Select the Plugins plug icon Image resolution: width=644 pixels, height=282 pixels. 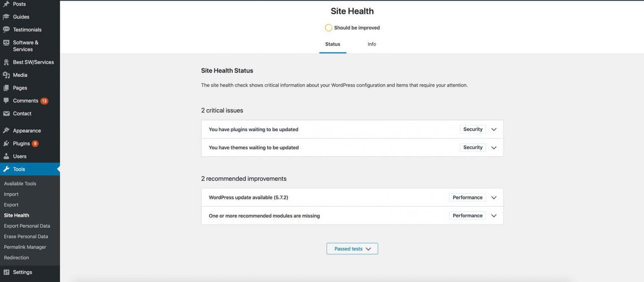pos(6,143)
